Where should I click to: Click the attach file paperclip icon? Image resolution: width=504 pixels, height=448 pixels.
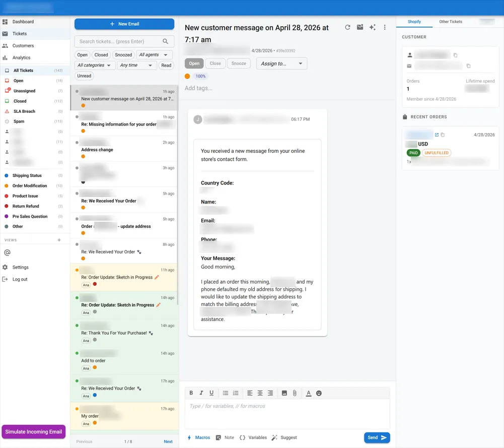click(x=295, y=393)
